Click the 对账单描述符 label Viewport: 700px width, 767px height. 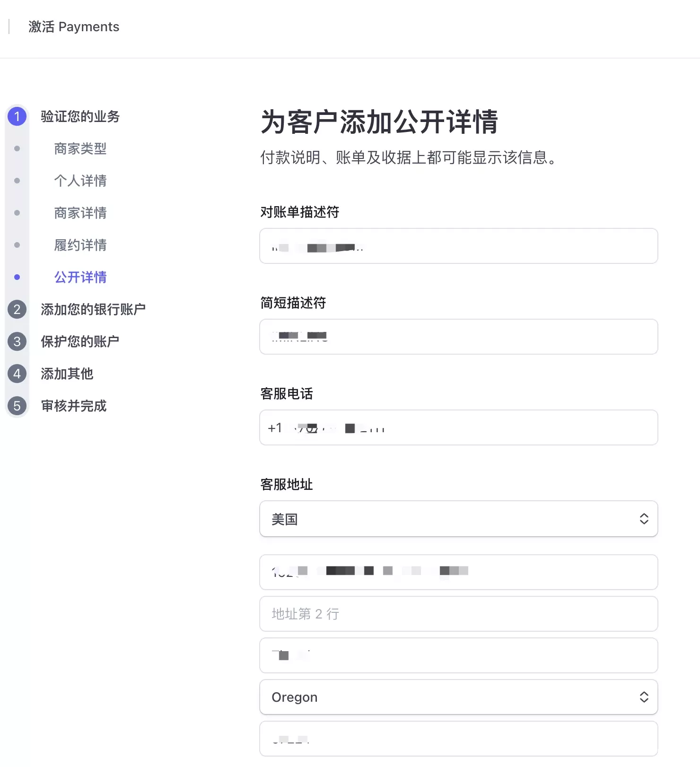pos(300,212)
